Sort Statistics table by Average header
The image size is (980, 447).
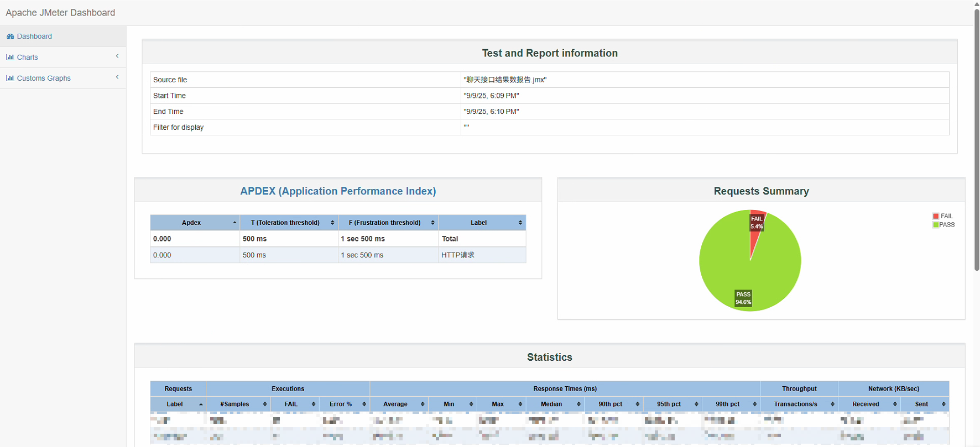click(395, 404)
